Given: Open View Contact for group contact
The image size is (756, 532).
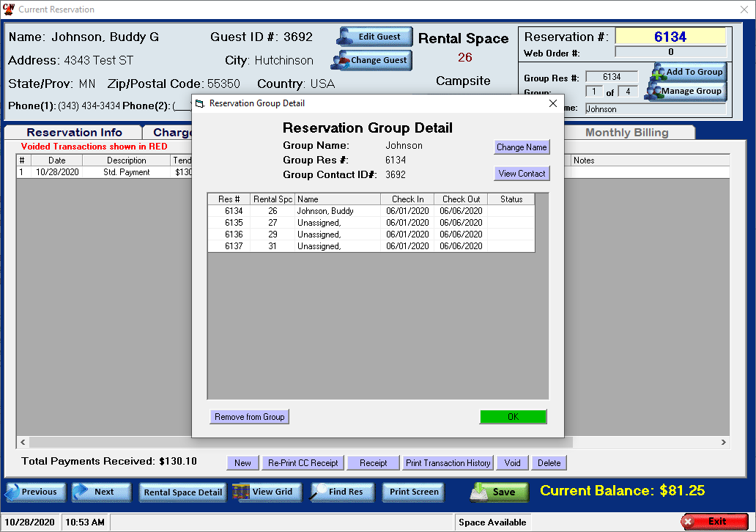Looking at the screenshot, I should pos(522,174).
